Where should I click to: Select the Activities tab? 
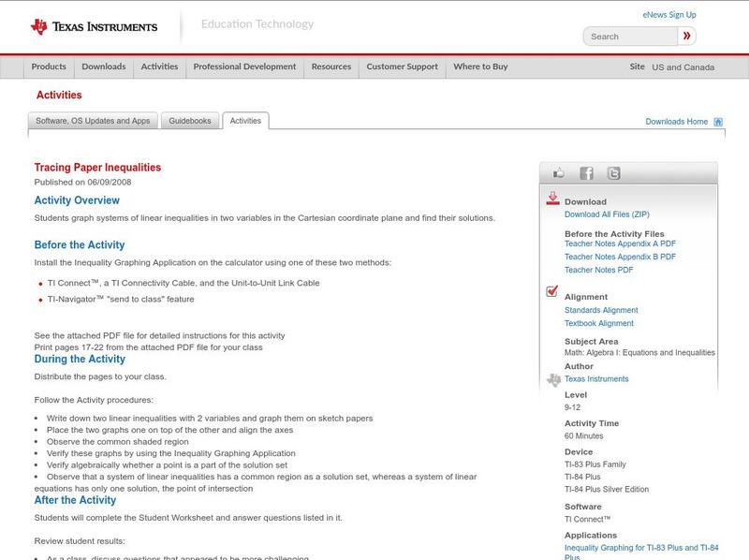[x=245, y=121]
